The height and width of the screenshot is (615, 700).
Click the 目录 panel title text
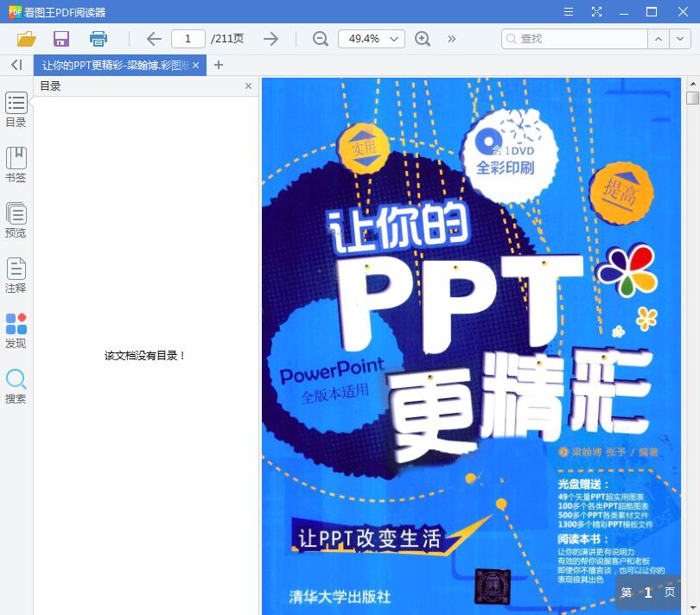point(50,86)
